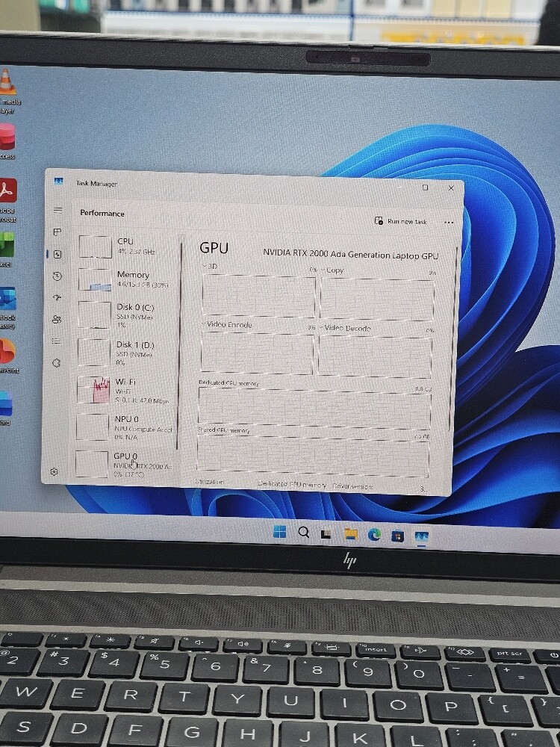Open File Explorer from the taskbar
Screen dimensions: 560x747
(x=350, y=534)
